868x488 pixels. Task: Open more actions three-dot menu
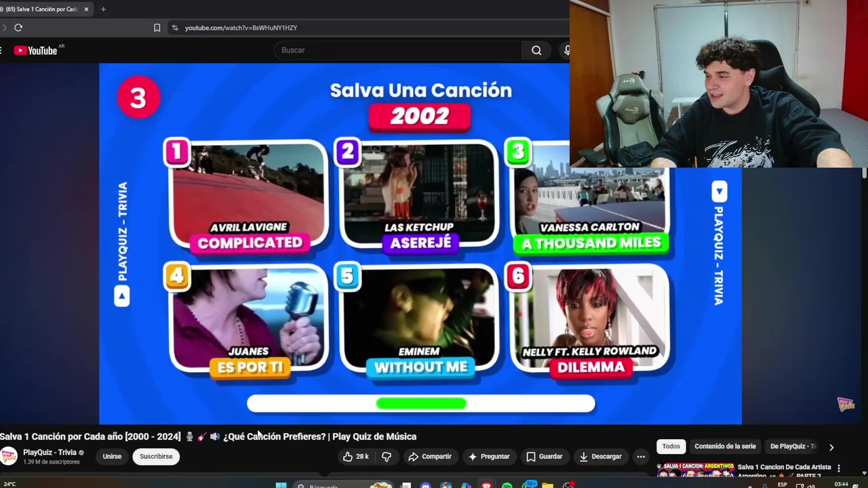641,457
